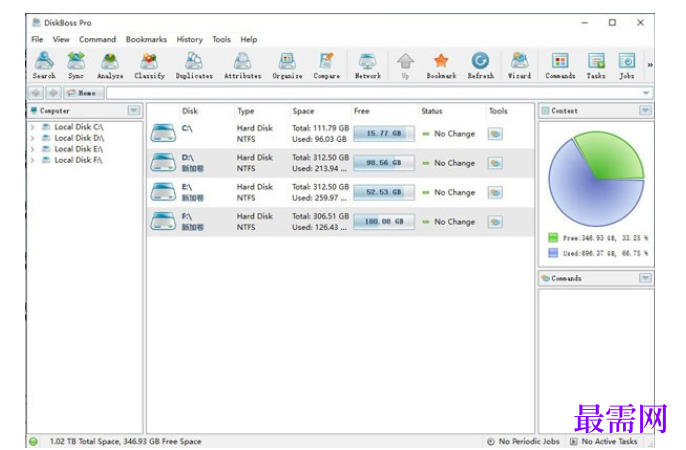This screenshot has height=450, width=686.
Task: Click the 15.77 GB free space bar
Action: [384, 133]
